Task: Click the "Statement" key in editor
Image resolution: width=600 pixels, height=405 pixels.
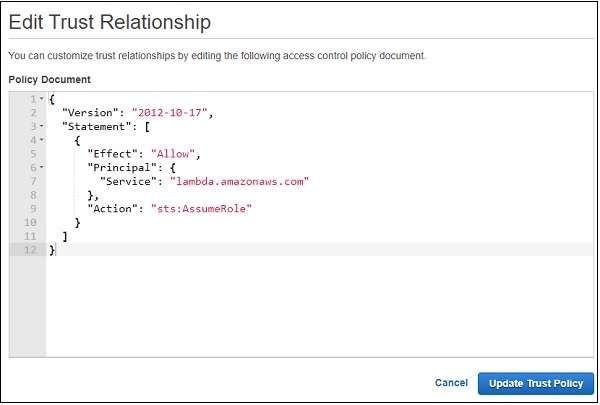Action: [95, 126]
